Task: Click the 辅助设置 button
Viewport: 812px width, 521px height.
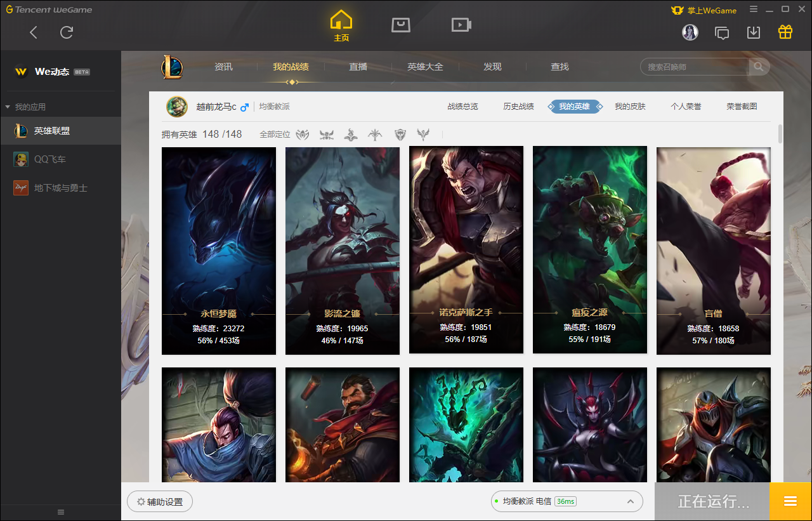Action: tap(160, 501)
